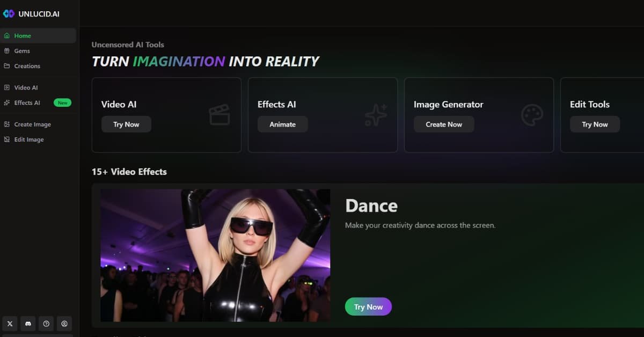This screenshot has height=337, width=644.
Task: Open Effects AI via its sparkle icon
Action: coord(8,102)
